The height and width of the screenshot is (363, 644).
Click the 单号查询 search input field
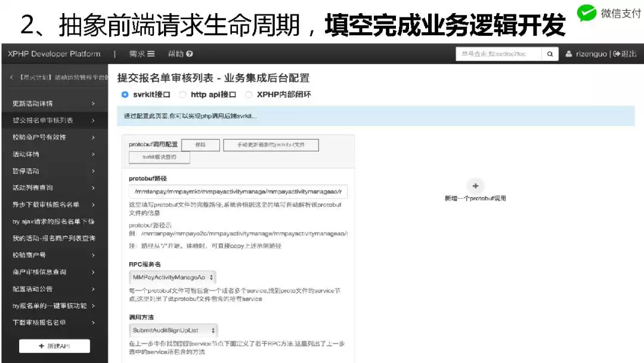(x=499, y=54)
